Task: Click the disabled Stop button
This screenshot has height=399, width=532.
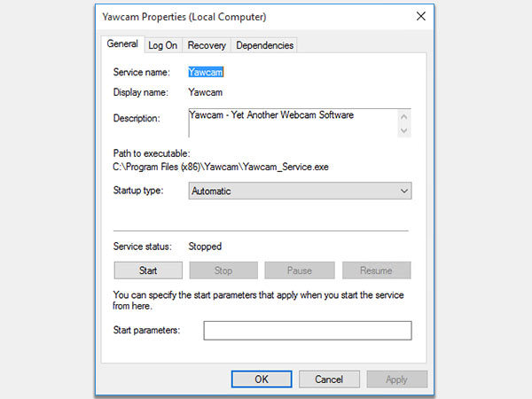Action: (x=223, y=270)
